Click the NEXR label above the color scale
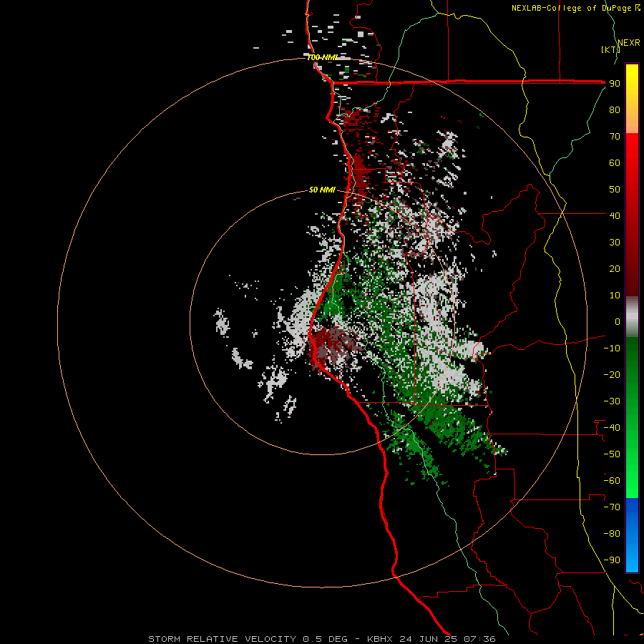Image resolution: width=644 pixels, height=644 pixels. 629,43
